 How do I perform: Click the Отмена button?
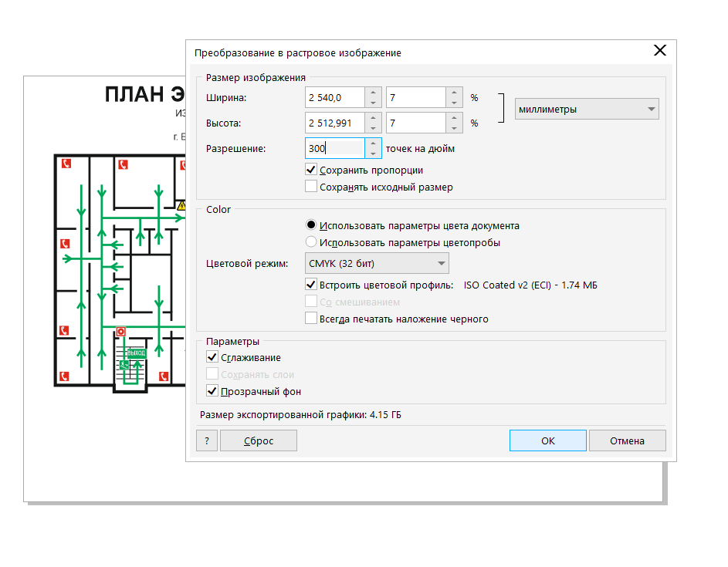627,440
